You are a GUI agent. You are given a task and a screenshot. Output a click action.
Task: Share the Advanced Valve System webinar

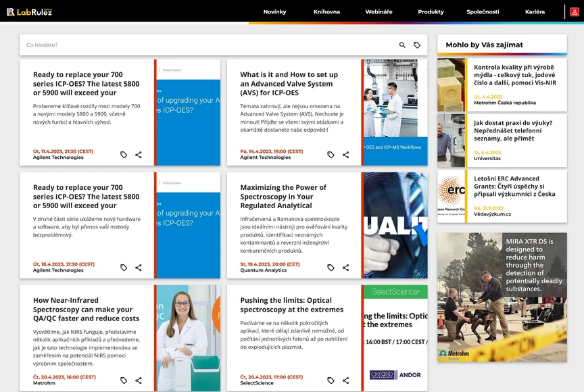point(345,155)
